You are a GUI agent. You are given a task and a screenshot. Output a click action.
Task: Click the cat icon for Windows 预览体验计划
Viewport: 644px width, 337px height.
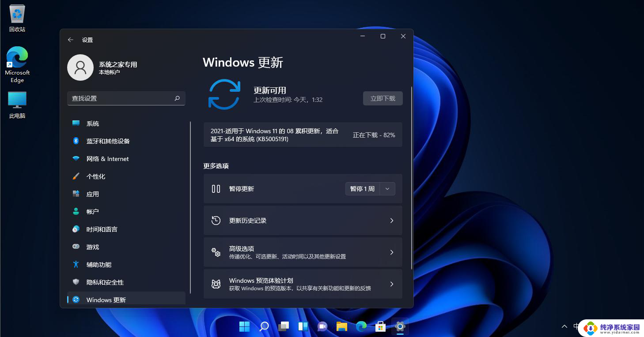click(x=216, y=284)
